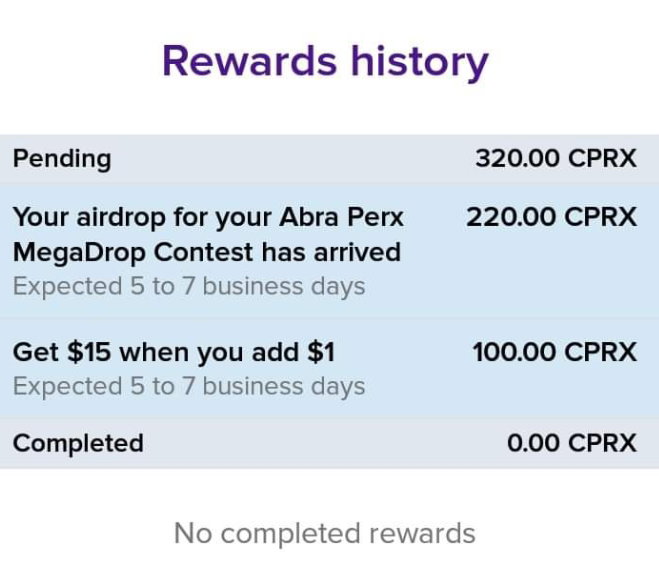Select the Pending section header
The height and width of the screenshot is (584, 659).
click(330, 159)
